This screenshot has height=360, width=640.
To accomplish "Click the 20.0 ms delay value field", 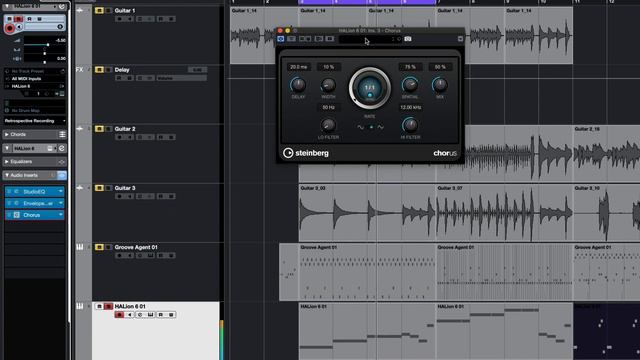I will click(298, 67).
